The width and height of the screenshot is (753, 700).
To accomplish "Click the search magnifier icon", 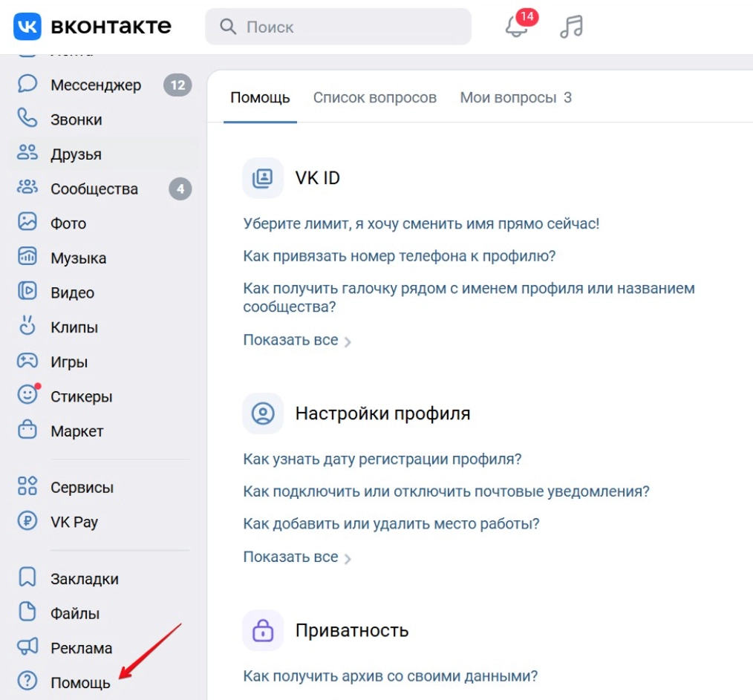I will pos(228,27).
